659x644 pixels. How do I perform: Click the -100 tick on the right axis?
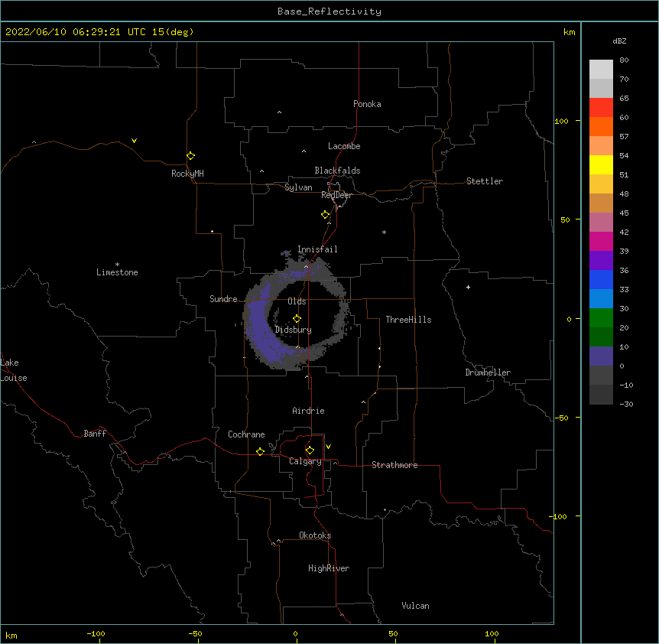(558, 516)
